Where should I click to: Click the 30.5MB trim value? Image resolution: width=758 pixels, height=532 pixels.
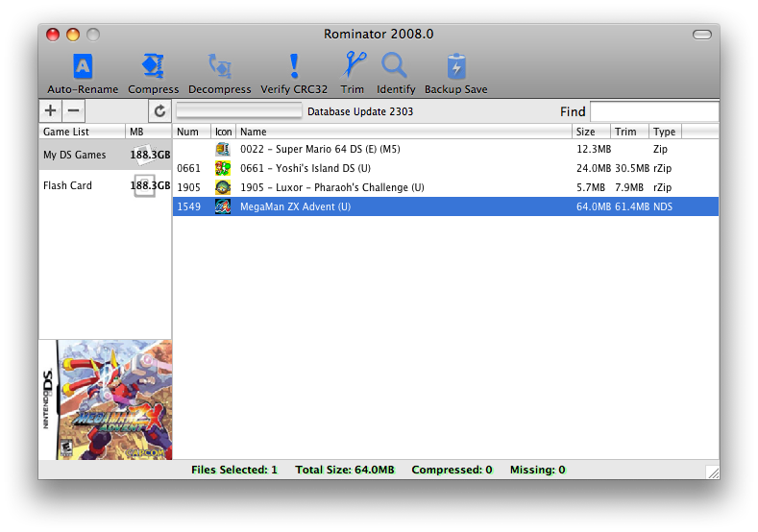point(632,168)
